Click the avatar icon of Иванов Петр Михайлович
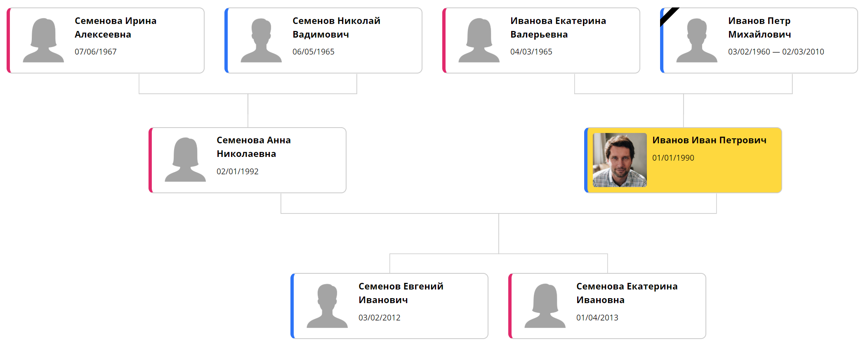 [697, 40]
